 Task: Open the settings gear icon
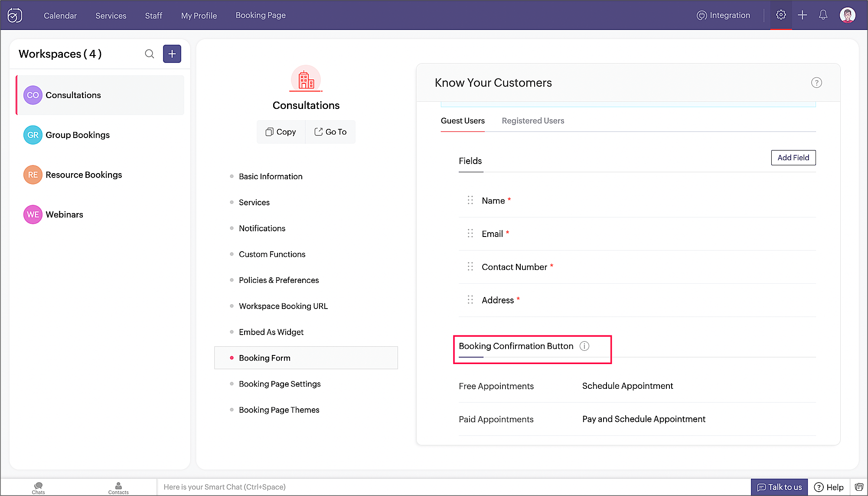tap(781, 15)
